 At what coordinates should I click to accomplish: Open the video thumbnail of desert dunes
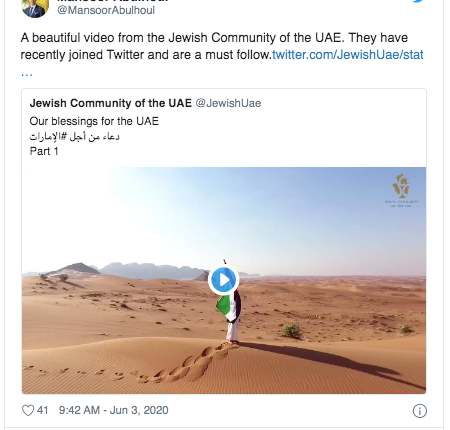pyautogui.click(x=224, y=280)
